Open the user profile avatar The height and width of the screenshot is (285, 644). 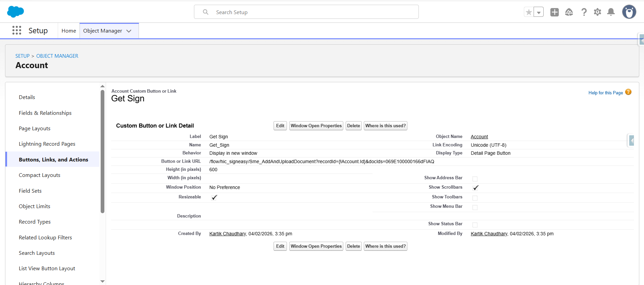coord(629,12)
